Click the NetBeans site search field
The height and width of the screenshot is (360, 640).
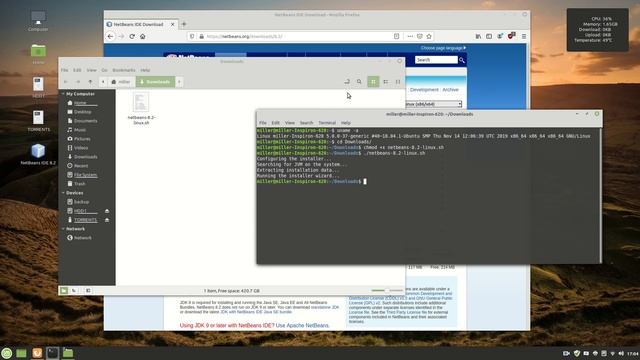(436, 60)
